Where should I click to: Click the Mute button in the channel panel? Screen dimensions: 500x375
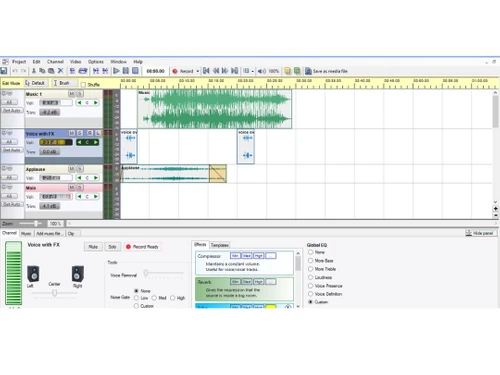pos(93,247)
